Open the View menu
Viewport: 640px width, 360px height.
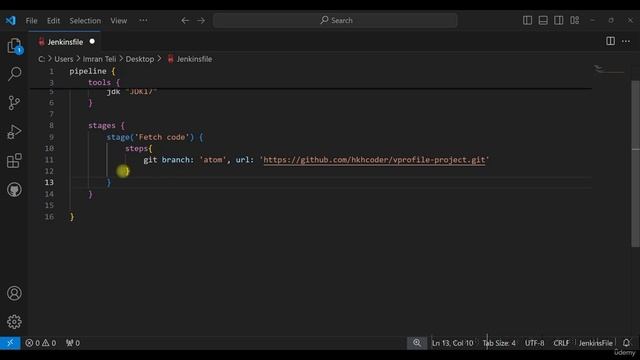118,20
